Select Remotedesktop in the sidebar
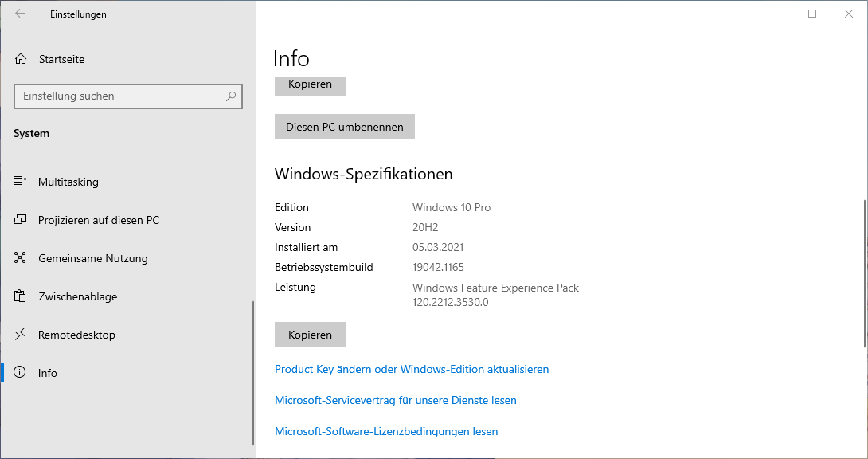The height and width of the screenshot is (459, 868). pos(76,335)
